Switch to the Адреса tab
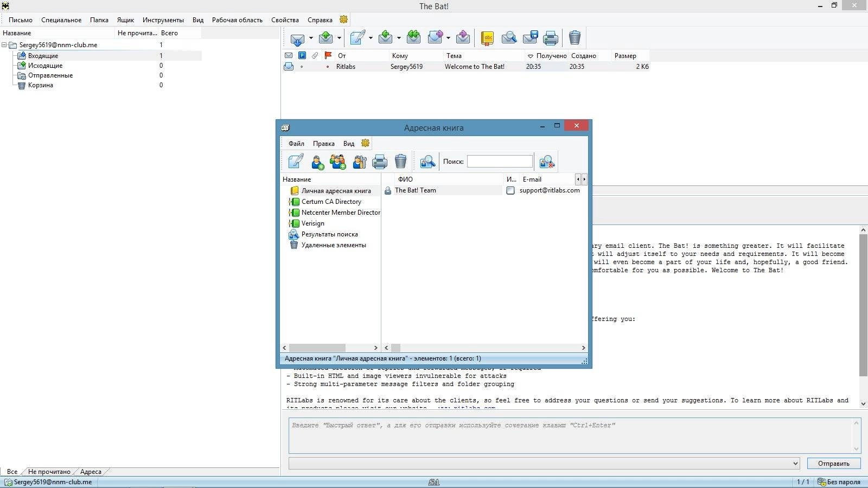868x488 pixels. point(91,472)
